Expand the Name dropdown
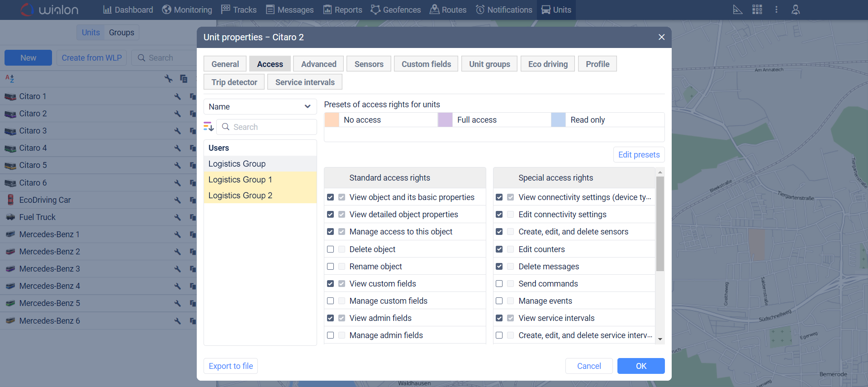This screenshot has height=387, width=868. click(260, 107)
